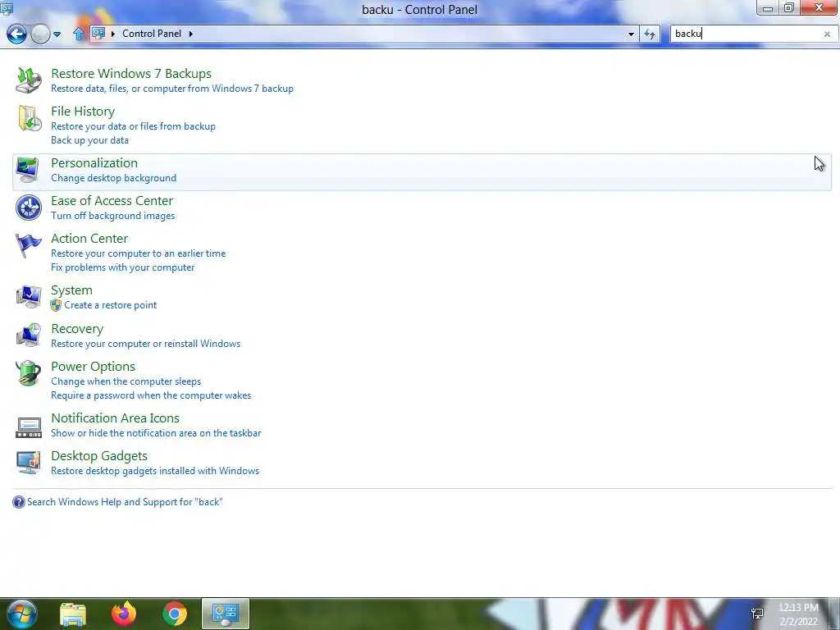Open the Ease of Access Center heading
840x630 pixels.
pyautogui.click(x=112, y=200)
